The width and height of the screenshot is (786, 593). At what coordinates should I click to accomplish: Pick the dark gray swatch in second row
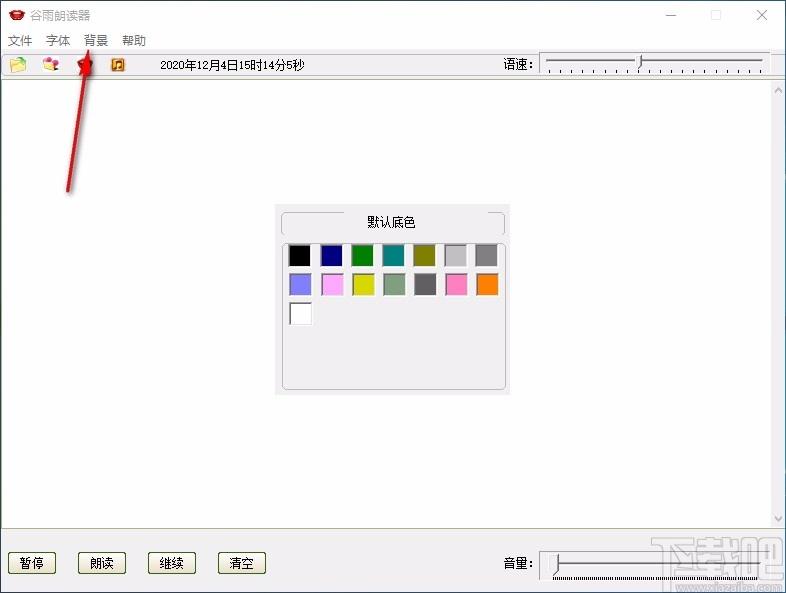coord(425,284)
